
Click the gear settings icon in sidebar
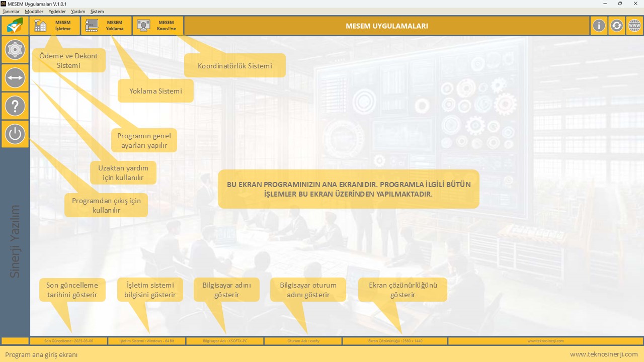[x=15, y=50]
